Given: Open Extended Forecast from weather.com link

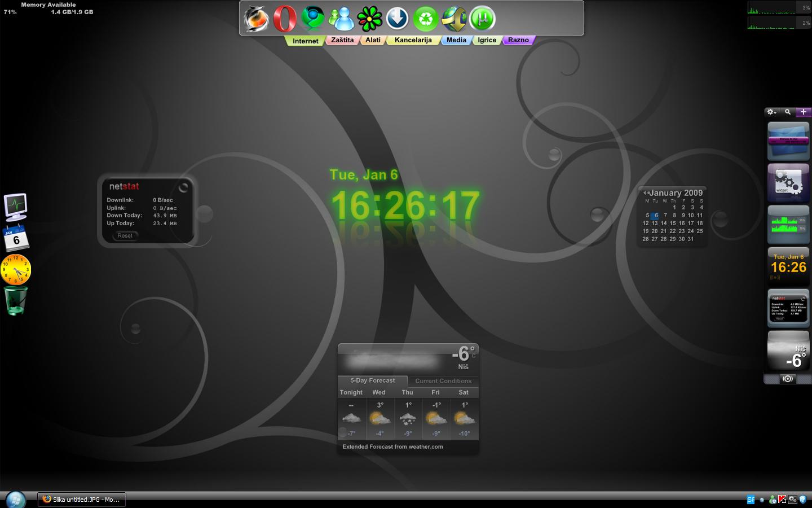Looking at the screenshot, I should click(392, 446).
